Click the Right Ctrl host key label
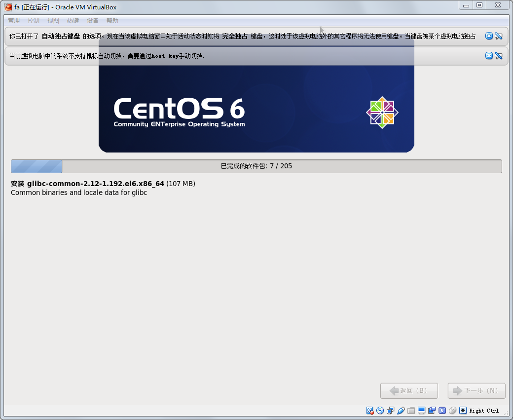The image size is (513, 420). (x=484, y=411)
